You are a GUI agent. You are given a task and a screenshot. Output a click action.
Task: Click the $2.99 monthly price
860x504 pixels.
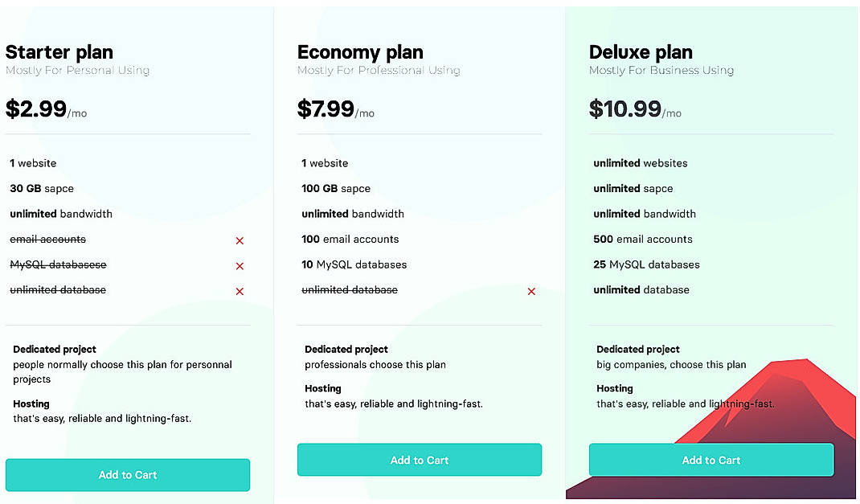pos(37,109)
